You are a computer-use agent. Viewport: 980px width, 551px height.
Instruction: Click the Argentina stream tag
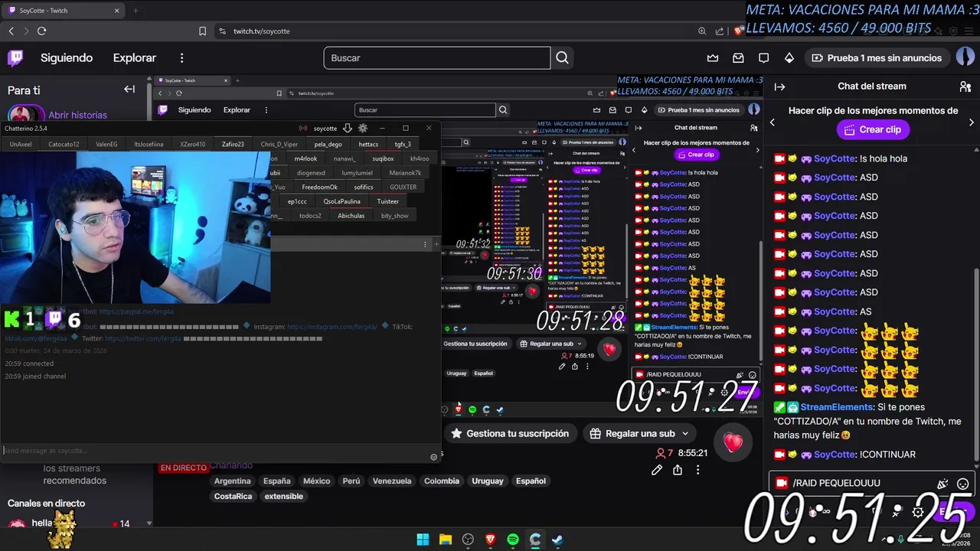coord(232,481)
